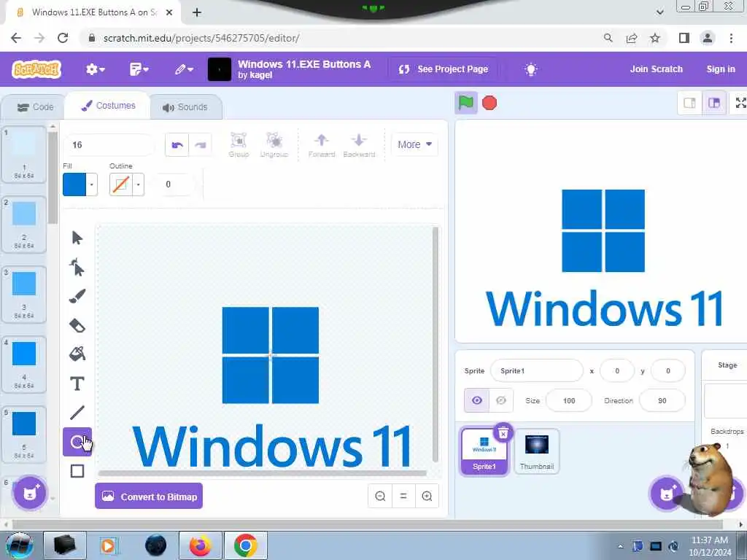Switch to the Code tab

35,107
